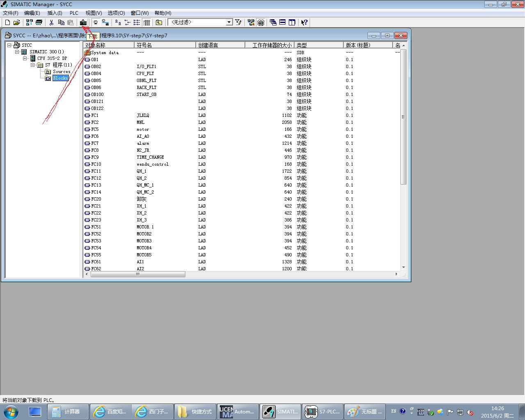The width and height of the screenshot is (525, 420).
Task: Click the filter funnel icon
Action: click(x=238, y=23)
